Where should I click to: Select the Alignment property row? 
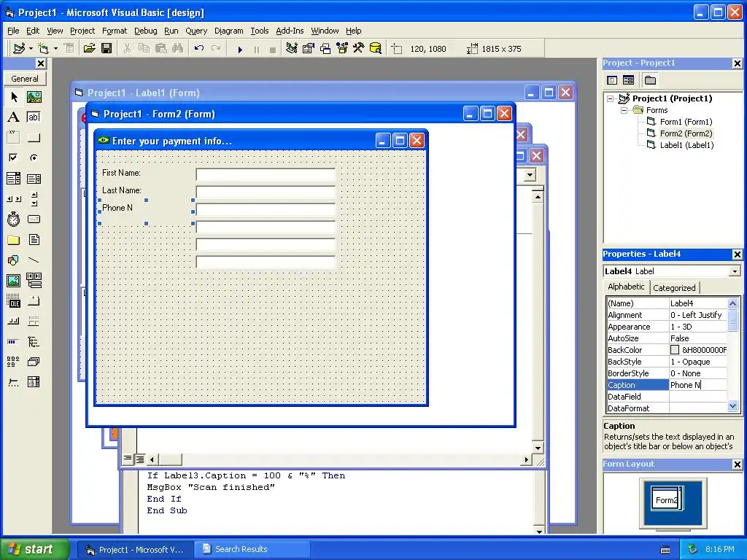[x=667, y=315]
